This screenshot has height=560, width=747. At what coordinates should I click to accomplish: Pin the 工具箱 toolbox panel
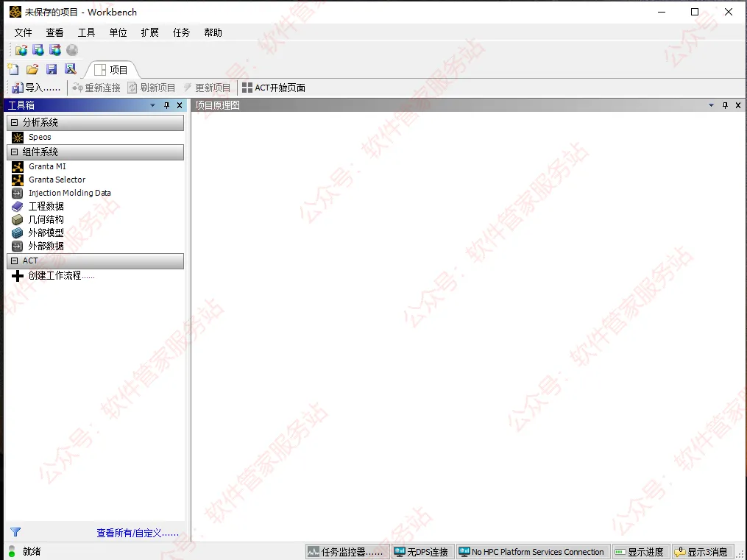(166, 105)
